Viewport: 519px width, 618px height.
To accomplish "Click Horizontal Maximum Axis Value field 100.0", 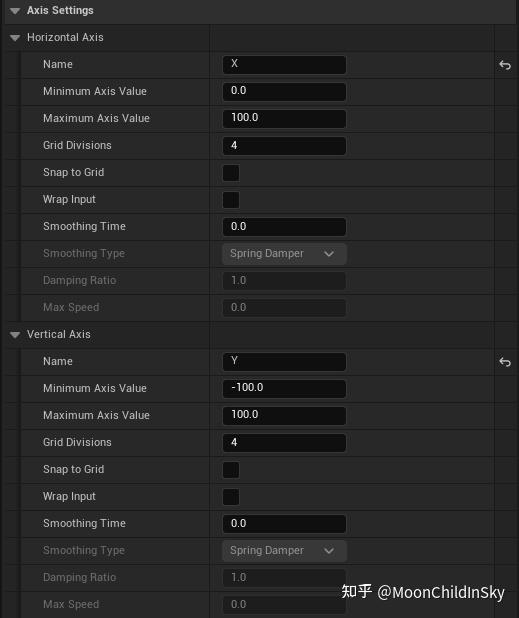I will click(x=284, y=119).
